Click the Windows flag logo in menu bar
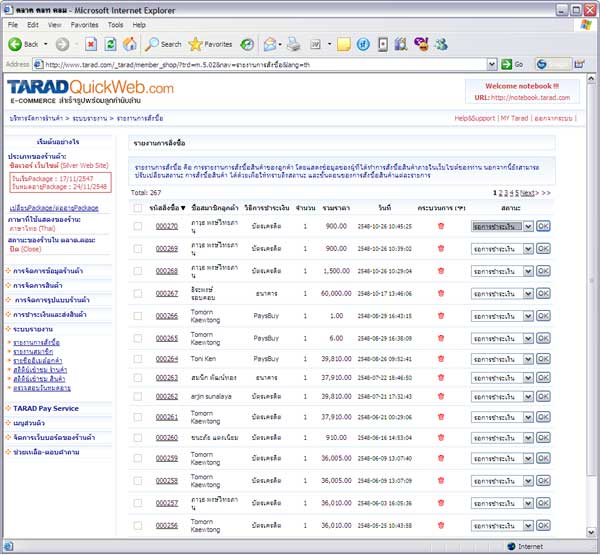Screen dimensions: 600x555 click(x=586, y=25)
